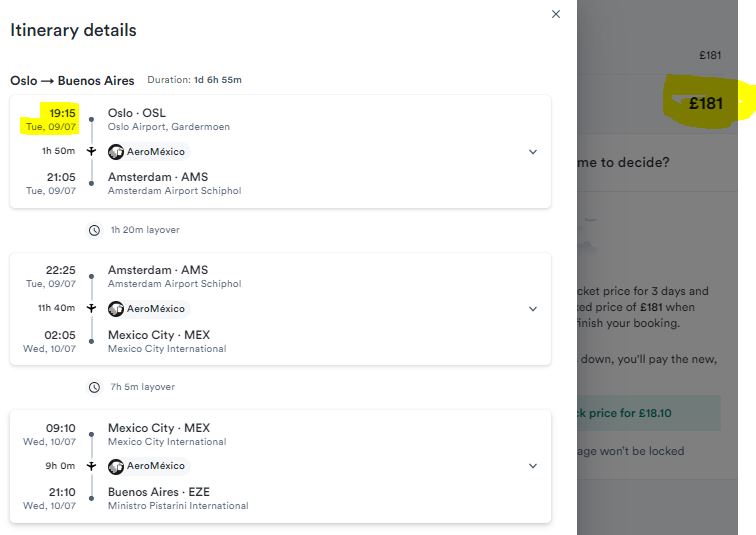Close the Itinerary details panel
This screenshot has height=535, width=756.
555,14
